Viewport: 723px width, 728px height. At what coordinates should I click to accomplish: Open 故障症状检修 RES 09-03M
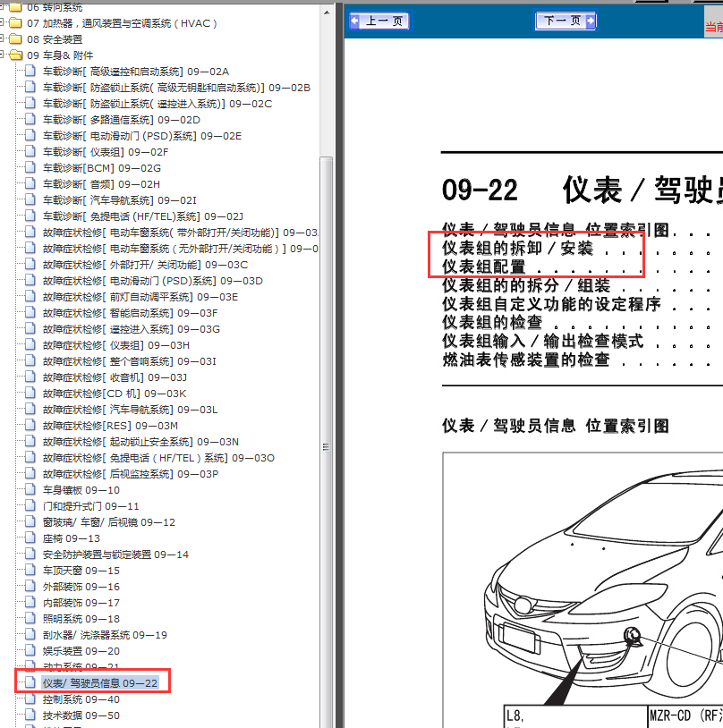pyautogui.click(x=111, y=426)
